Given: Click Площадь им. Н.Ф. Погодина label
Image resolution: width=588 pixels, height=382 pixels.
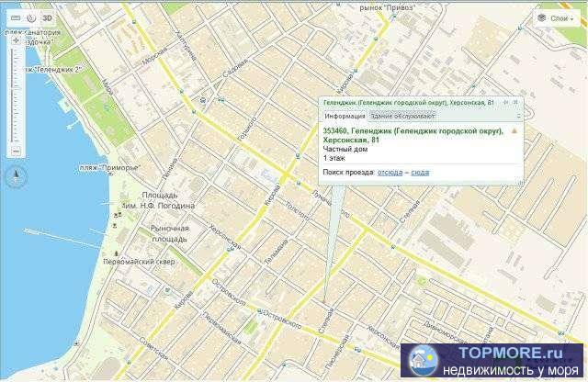Looking at the screenshot, I should 159,200.
